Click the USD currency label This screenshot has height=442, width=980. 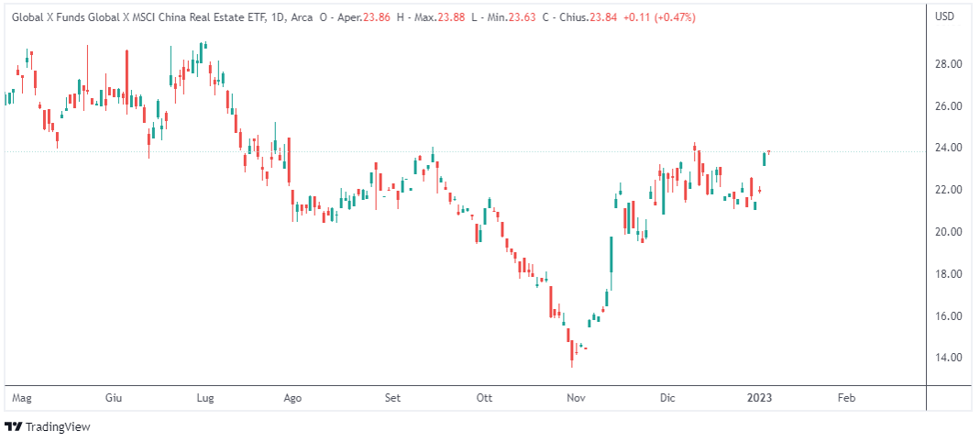[944, 16]
